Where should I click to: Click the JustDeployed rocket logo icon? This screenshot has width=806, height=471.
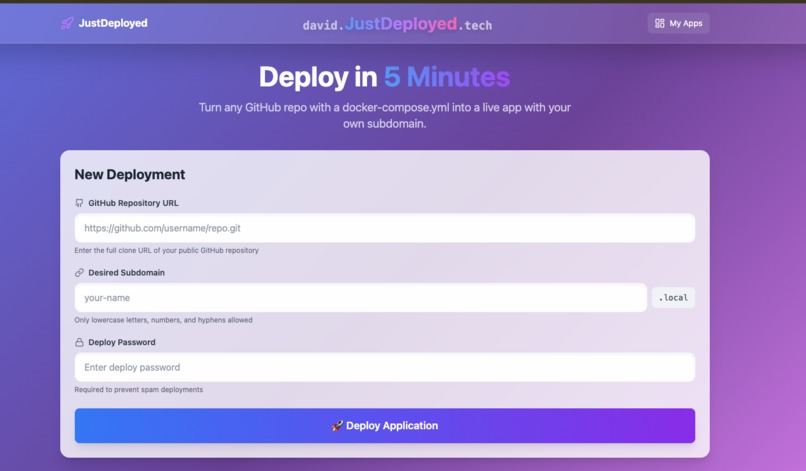pos(67,23)
